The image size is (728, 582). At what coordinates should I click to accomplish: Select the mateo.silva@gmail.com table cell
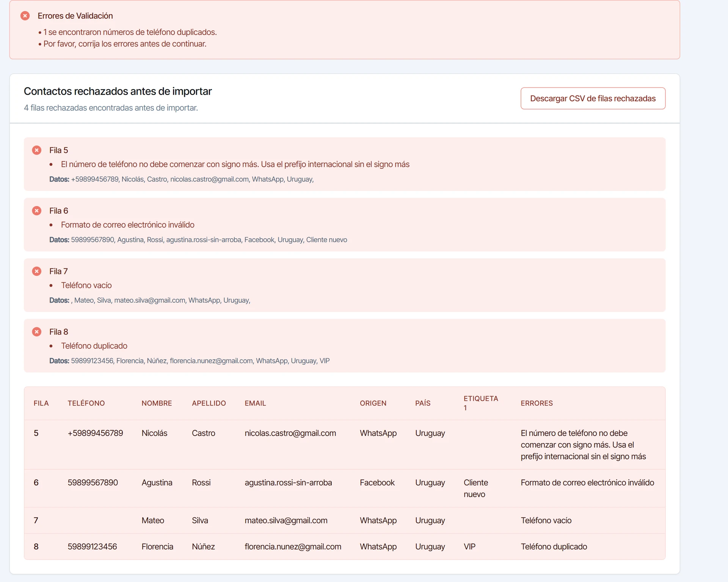point(286,521)
